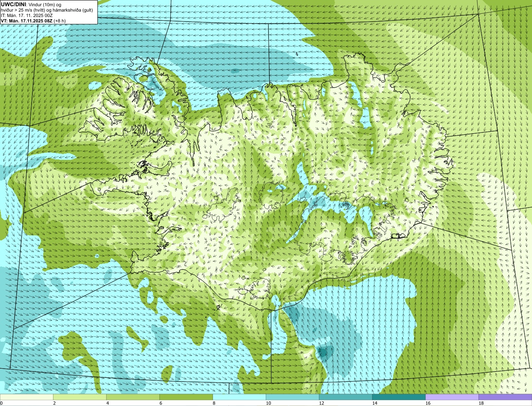The height and width of the screenshot is (406, 532).
Task: Click the legend scale label '10'
Action: 268,403
